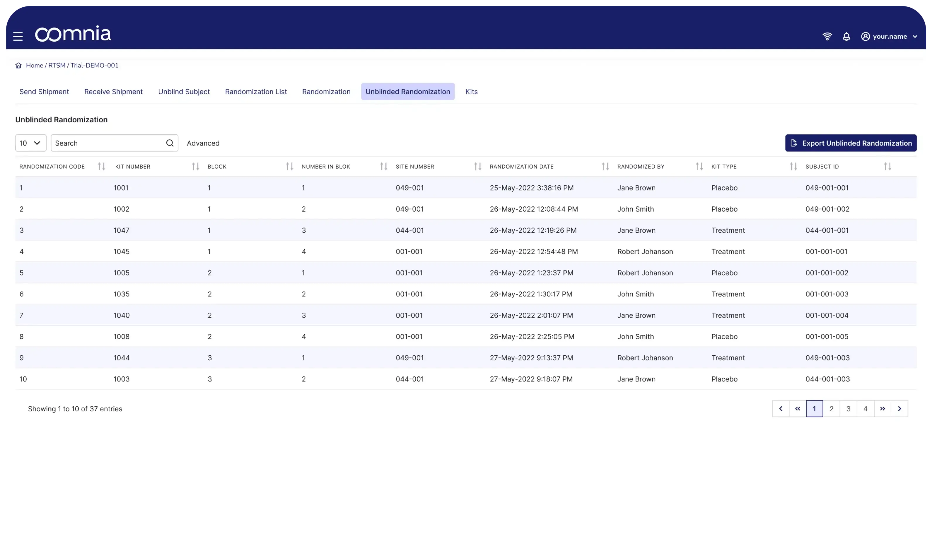Sort by Block column arrows
The width and height of the screenshot is (932, 560).
coord(289,166)
